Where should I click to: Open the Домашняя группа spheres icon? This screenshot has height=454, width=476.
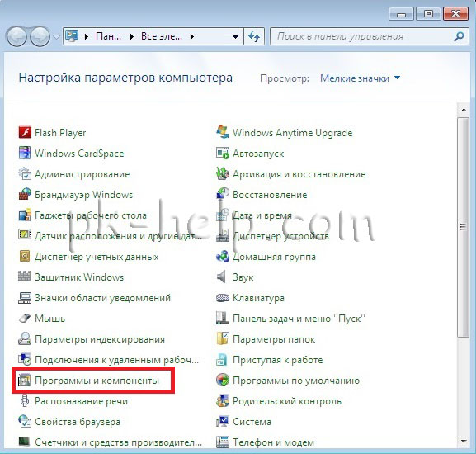pyautogui.click(x=223, y=257)
